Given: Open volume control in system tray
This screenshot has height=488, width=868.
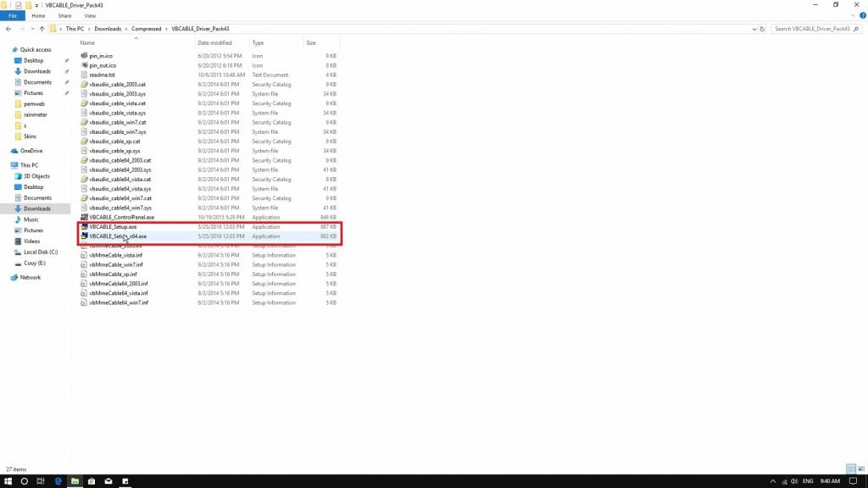Looking at the screenshot, I should coord(794,481).
